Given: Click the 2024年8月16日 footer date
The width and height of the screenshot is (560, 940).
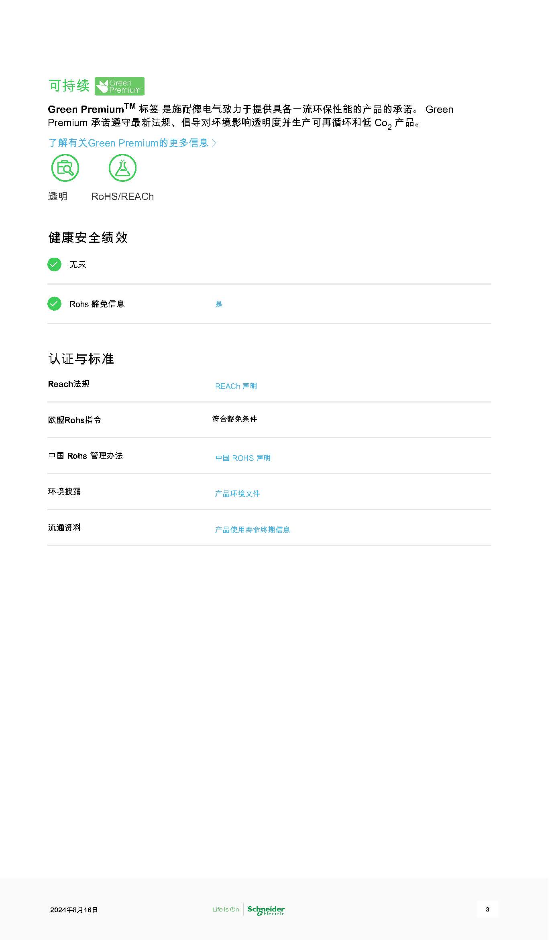Looking at the screenshot, I should point(74,910).
